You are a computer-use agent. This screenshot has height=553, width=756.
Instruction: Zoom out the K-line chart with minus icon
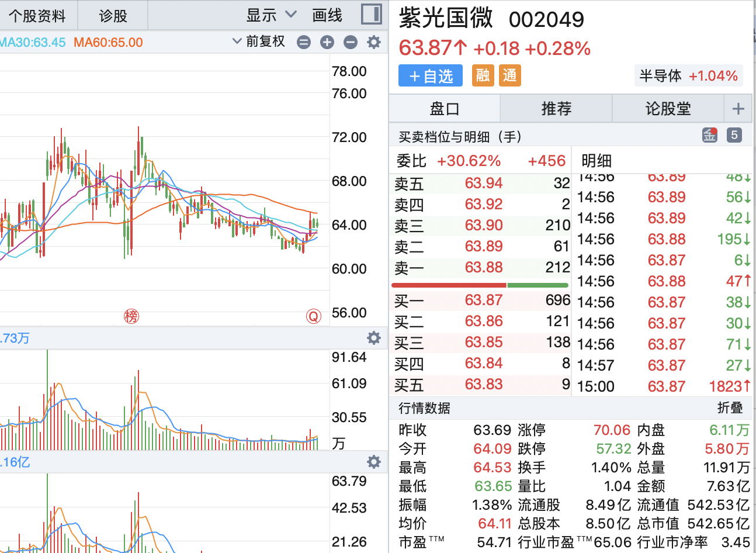click(x=351, y=42)
